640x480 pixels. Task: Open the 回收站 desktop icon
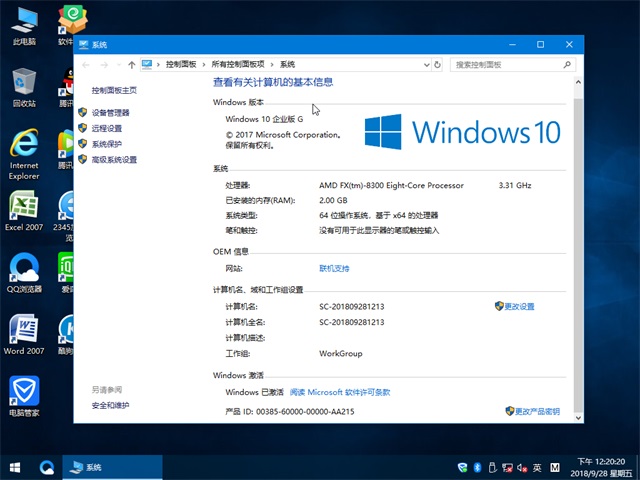(24, 88)
